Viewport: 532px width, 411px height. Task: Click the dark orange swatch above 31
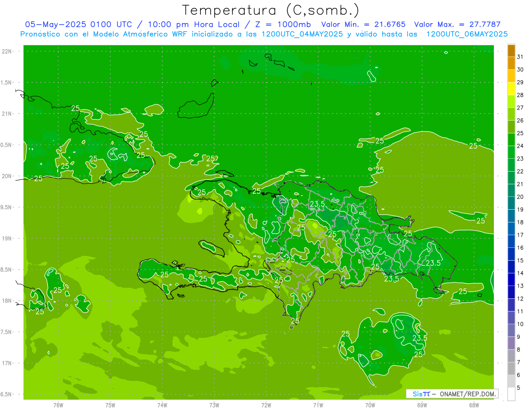coord(511,51)
